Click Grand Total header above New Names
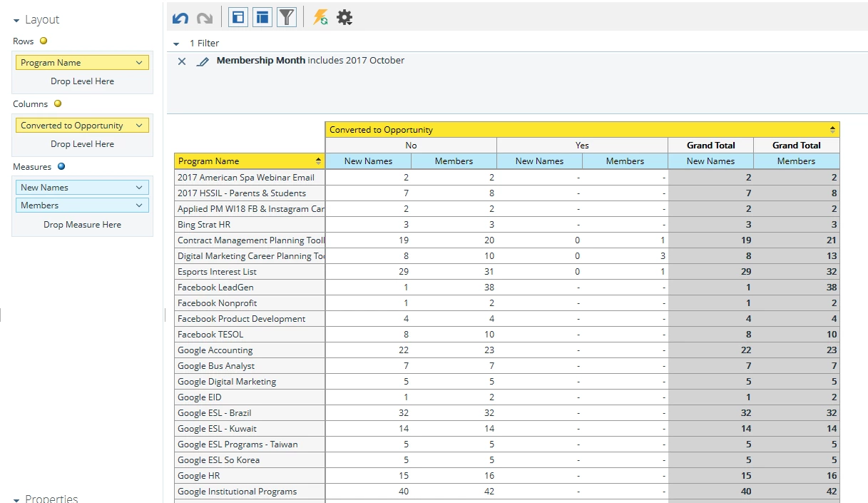Screen dimensions: 868x503 [x=710, y=146]
